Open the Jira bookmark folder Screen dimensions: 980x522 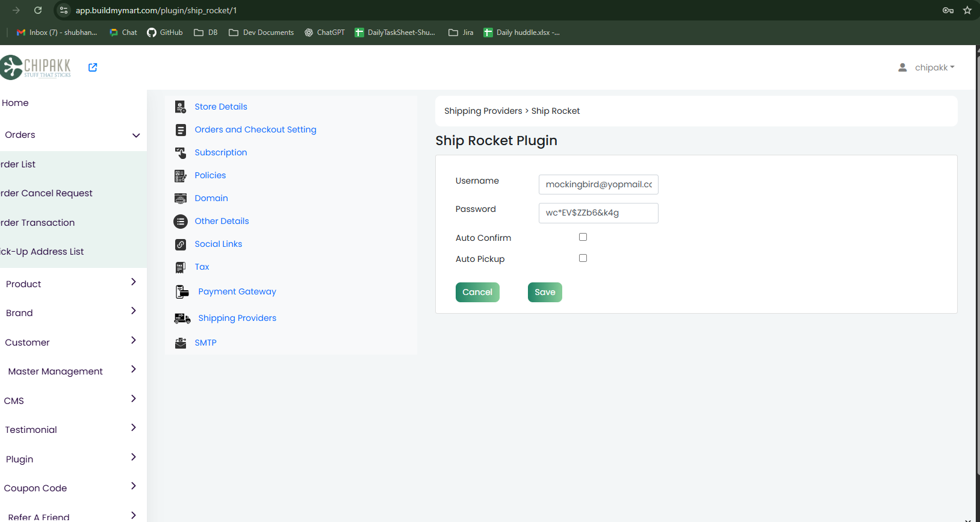pyautogui.click(x=461, y=33)
